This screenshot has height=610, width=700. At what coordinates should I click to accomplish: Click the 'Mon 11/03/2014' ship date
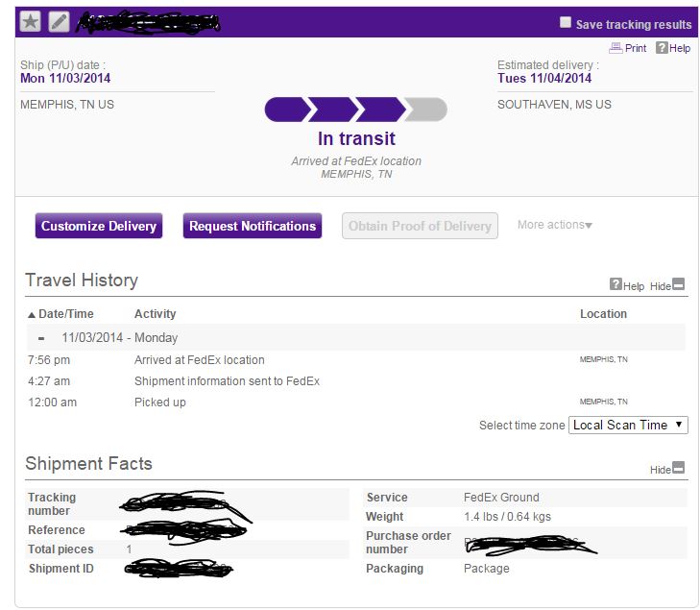click(65, 78)
